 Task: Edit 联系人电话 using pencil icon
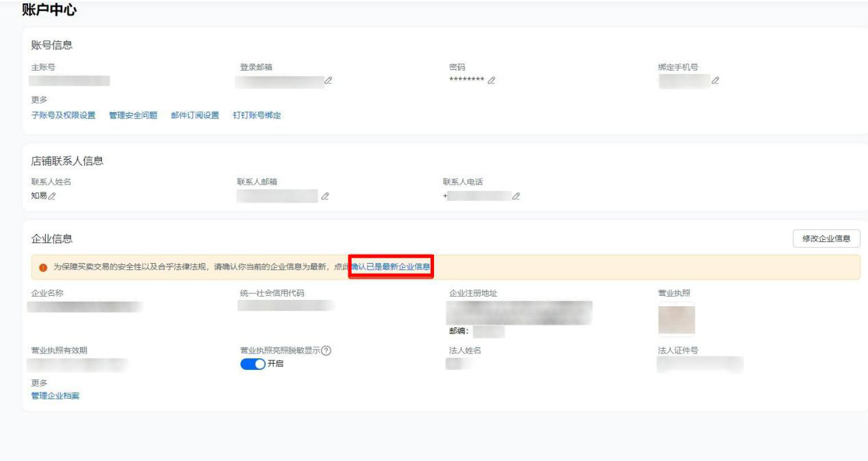tap(515, 197)
